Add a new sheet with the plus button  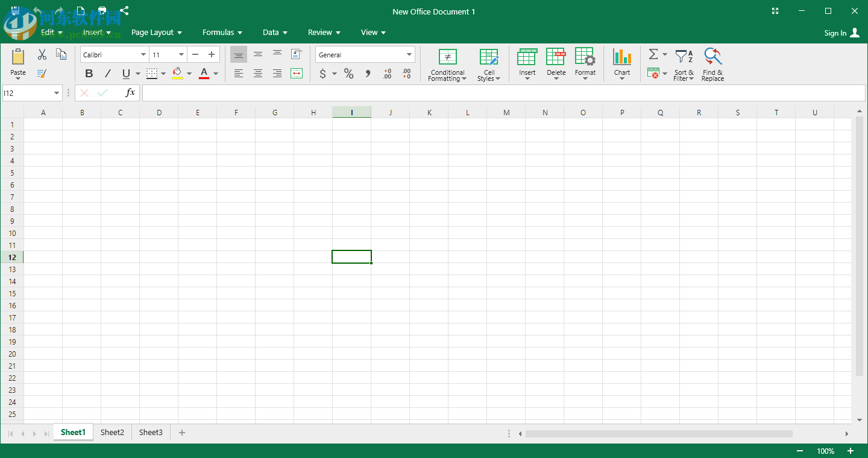pyautogui.click(x=182, y=432)
